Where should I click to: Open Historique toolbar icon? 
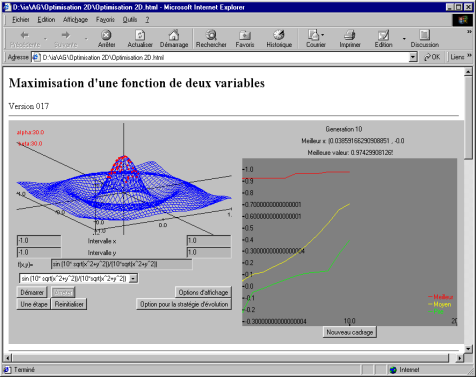tap(279, 35)
